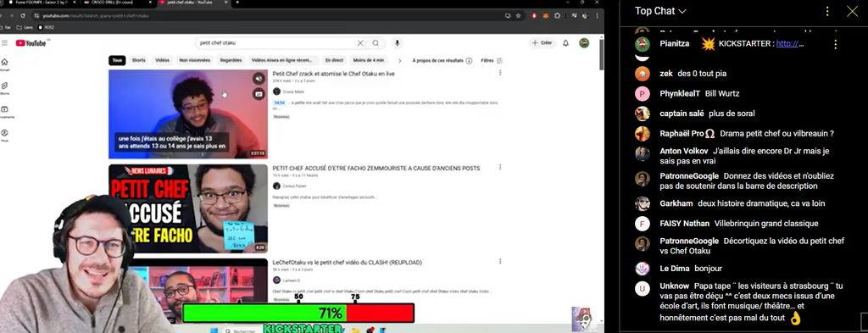Open the Filtres options
This screenshot has height=333, width=868.
[491, 61]
